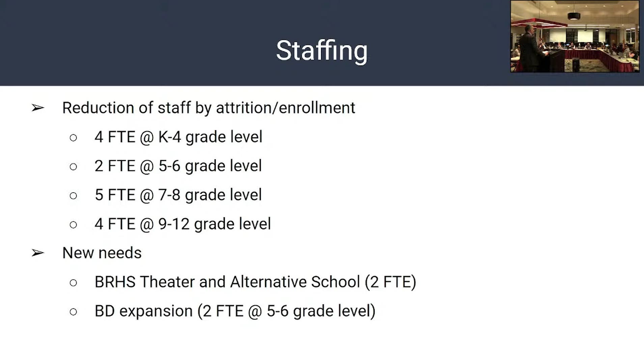Click the circle bullet before 'BD expansion'
The width and height of the screenshot is (644, 360).
[x=73, y=312]
